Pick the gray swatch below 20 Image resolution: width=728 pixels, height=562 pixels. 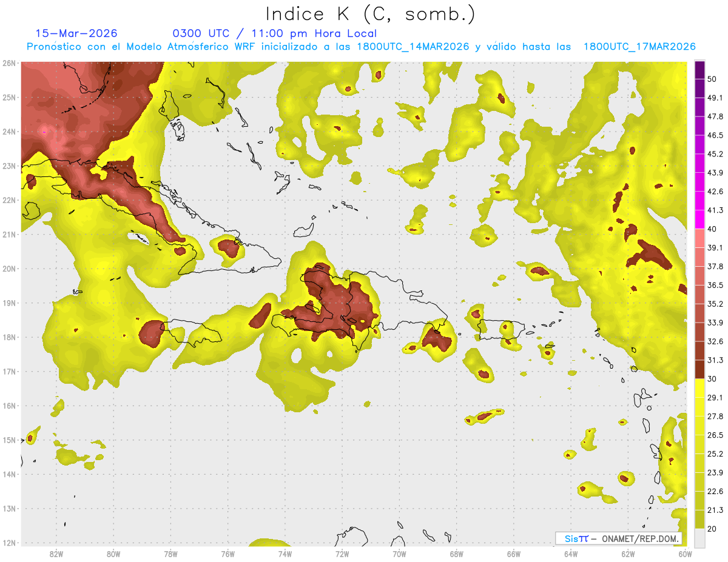(699, 538)
